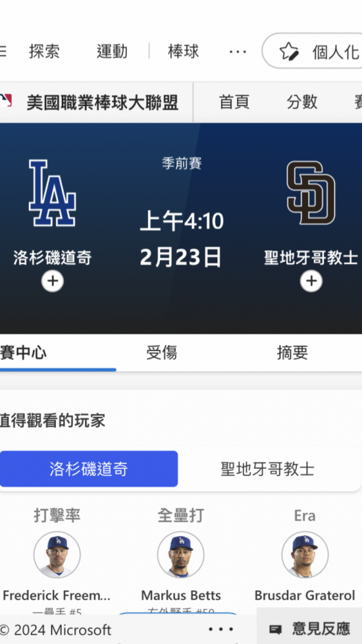Open the hamburger menu icon at top left
The width and height of the screenshot is (362, 644).
(x=3, y=52)
